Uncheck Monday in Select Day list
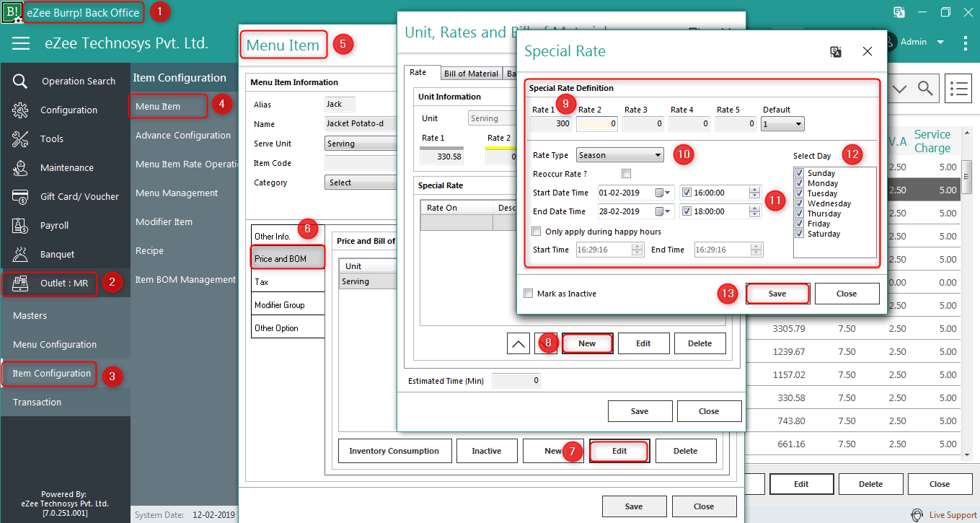980x523 pixels. pos(800,183)
